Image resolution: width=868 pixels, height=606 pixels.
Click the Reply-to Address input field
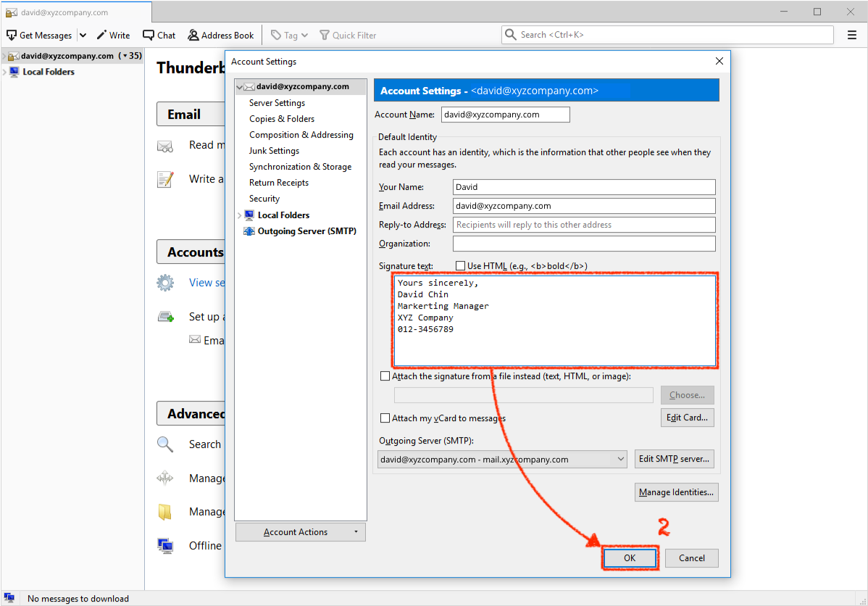583,225
